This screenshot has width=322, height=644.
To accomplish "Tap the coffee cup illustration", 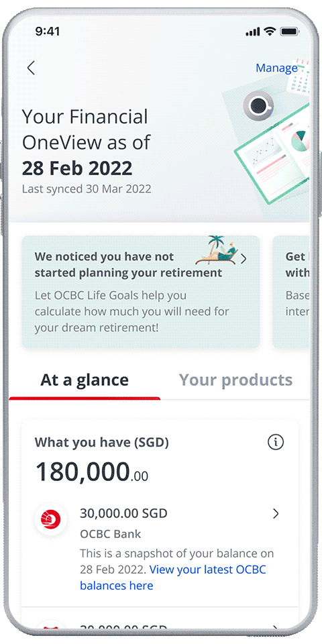I will click(258, 105).
